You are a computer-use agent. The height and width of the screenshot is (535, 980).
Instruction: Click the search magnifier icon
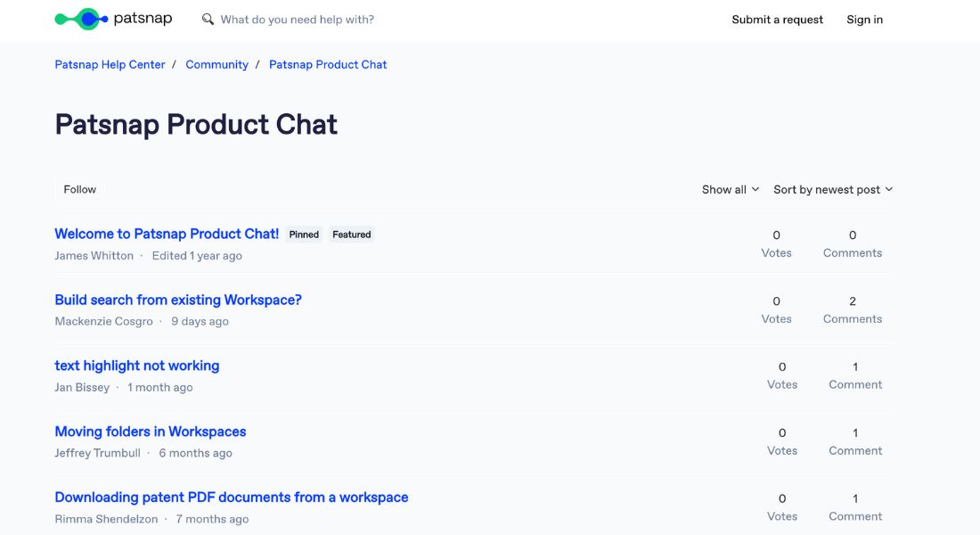tap(208, 20)
